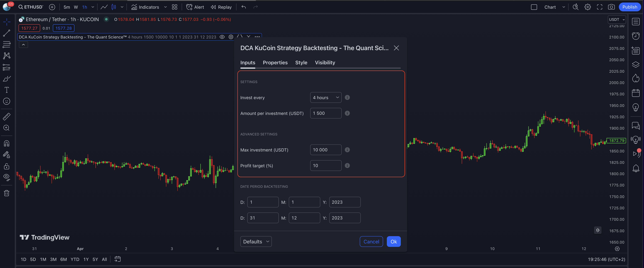Open the emoji icons tool
Viewport: 644px width, 268px height.
click(x=6, y=101)
